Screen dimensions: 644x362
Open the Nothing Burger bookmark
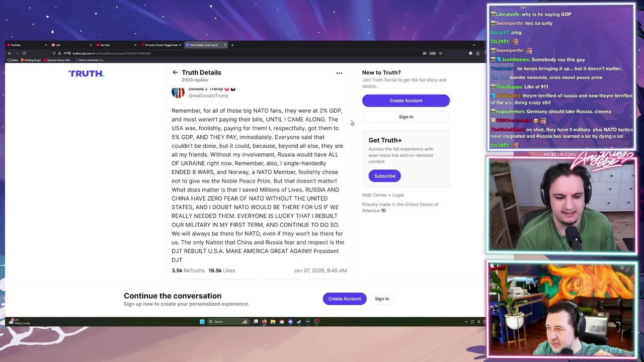click(31, 60)
